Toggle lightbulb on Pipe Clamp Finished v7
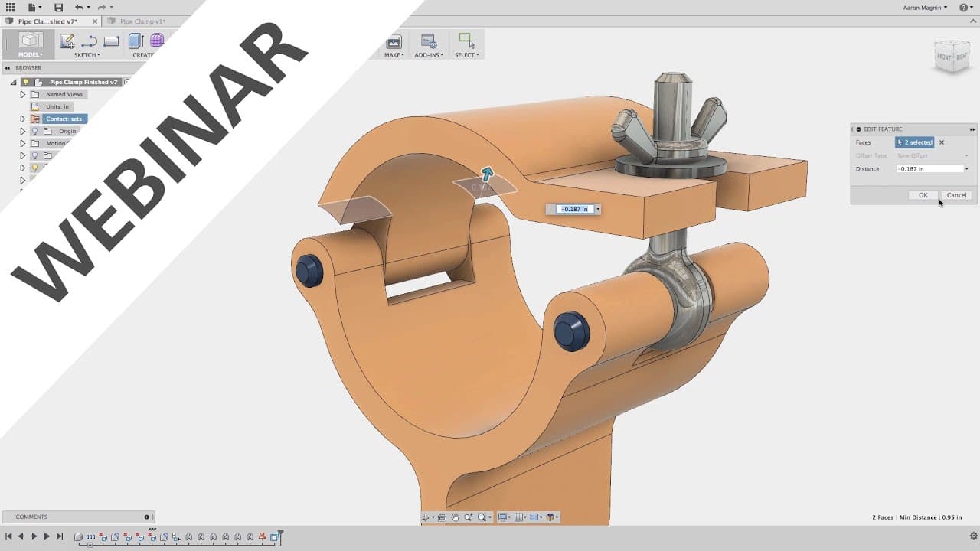980x551 pixels. click(25, 82)
